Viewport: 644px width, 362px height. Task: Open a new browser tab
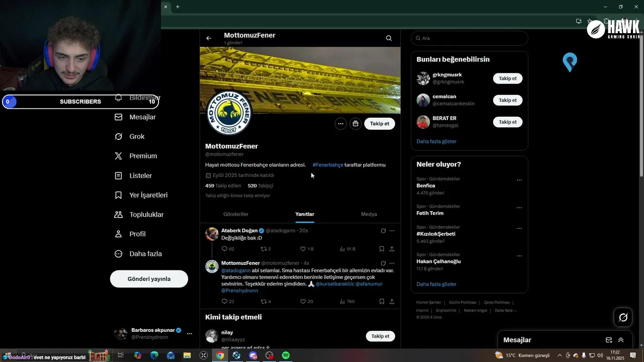[x=178, y=7]
